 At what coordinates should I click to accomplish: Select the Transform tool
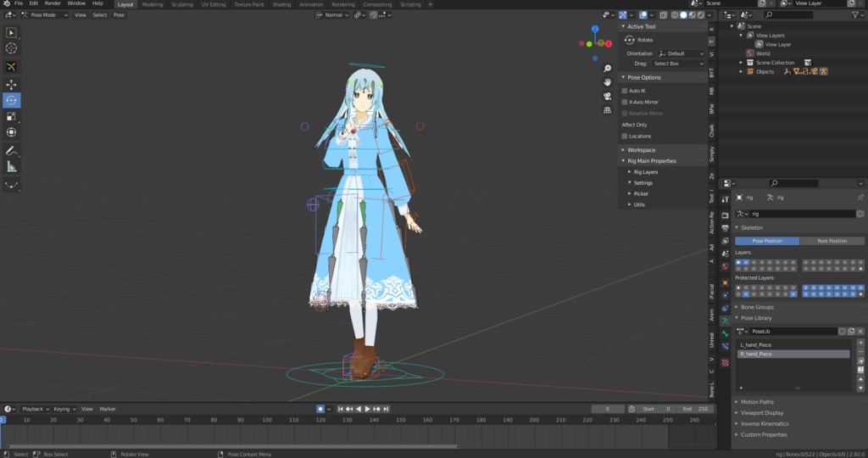click(x=11, y=132)
